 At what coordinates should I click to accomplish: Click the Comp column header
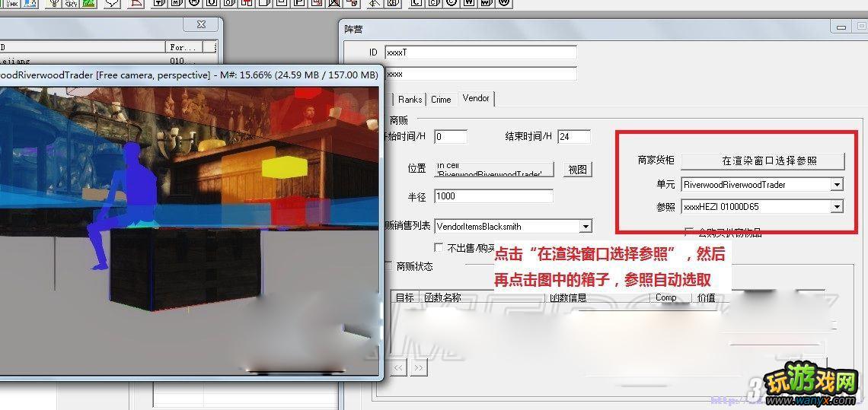tap(671, 297)
